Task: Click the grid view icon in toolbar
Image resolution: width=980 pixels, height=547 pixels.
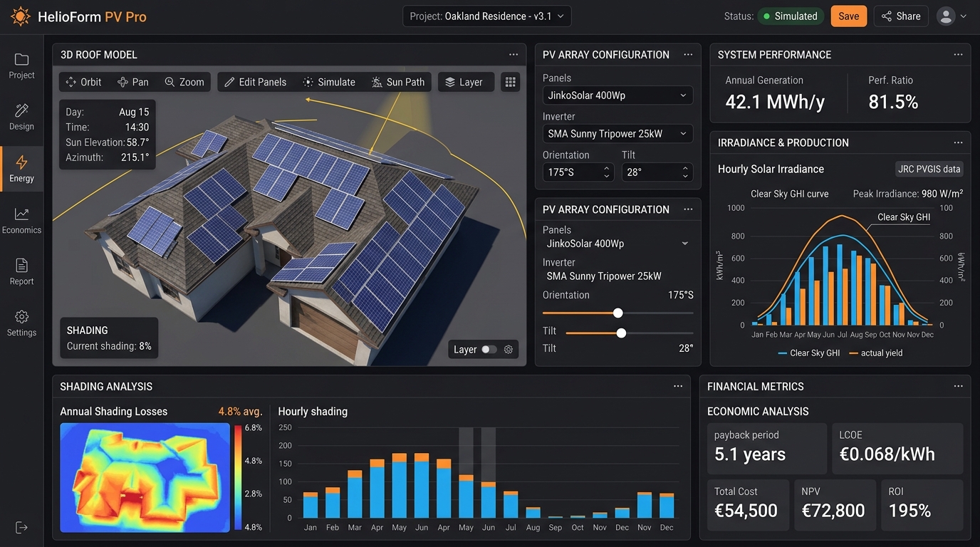Action: click(x=510, y=82)
